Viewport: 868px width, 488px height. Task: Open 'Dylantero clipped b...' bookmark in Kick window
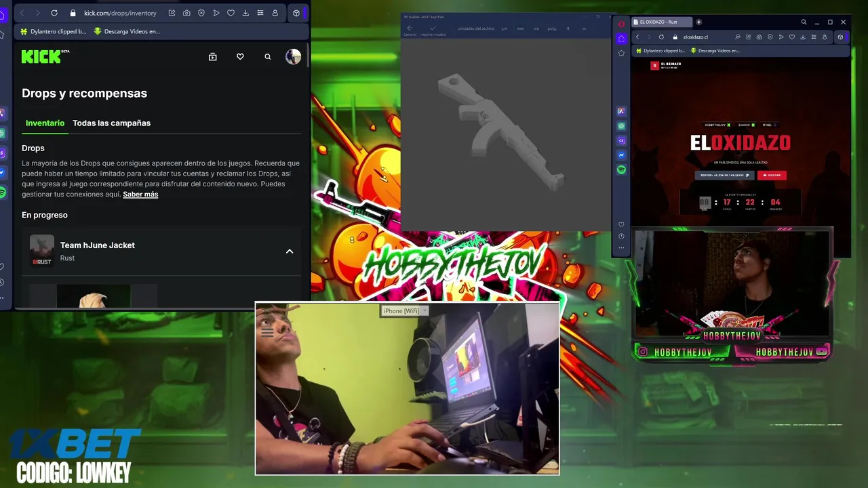[54, 31]
